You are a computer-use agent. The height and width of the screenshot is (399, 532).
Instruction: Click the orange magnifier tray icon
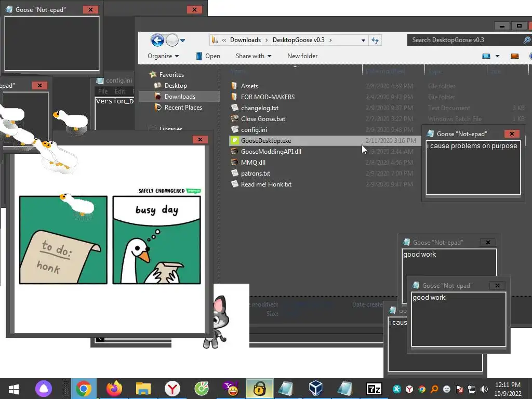[434, 389]
